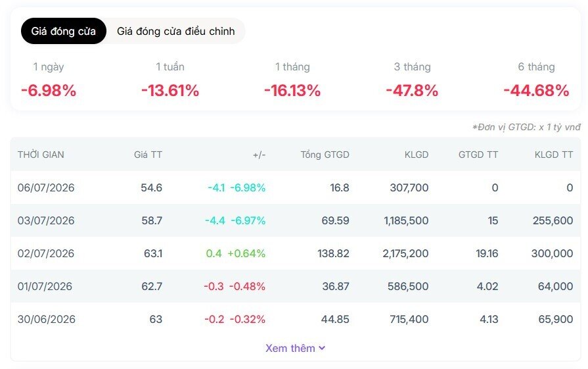This screenshot has width=588, height=369.
Task: Click the Tổng GTGD column header
Action: 325,155
